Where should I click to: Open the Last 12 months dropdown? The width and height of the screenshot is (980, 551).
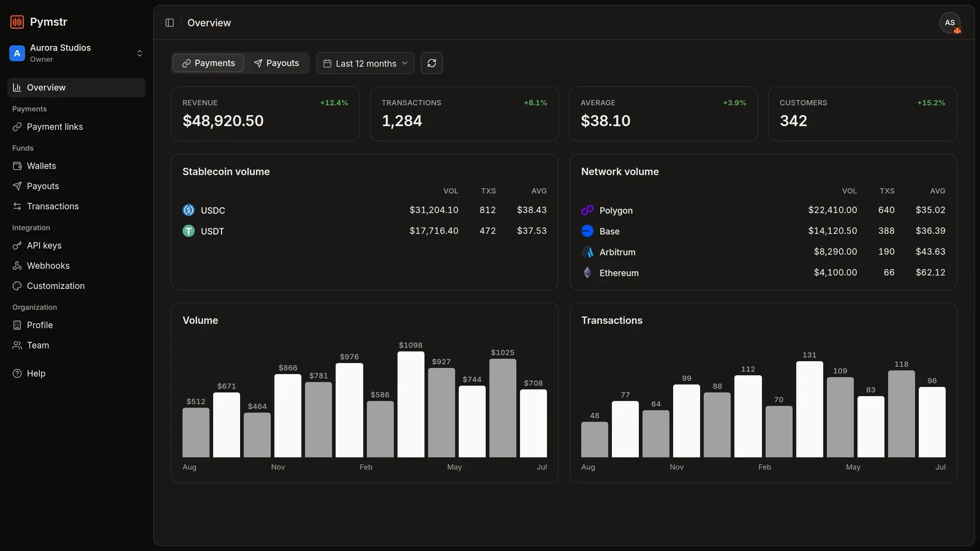365,63
